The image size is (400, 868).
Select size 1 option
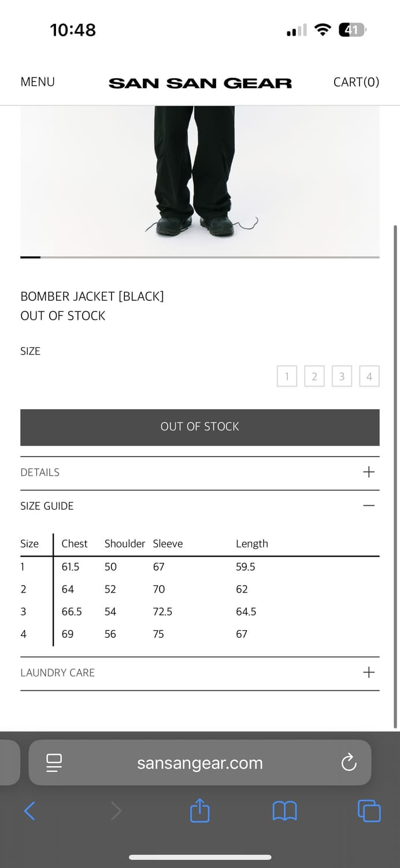287,376
